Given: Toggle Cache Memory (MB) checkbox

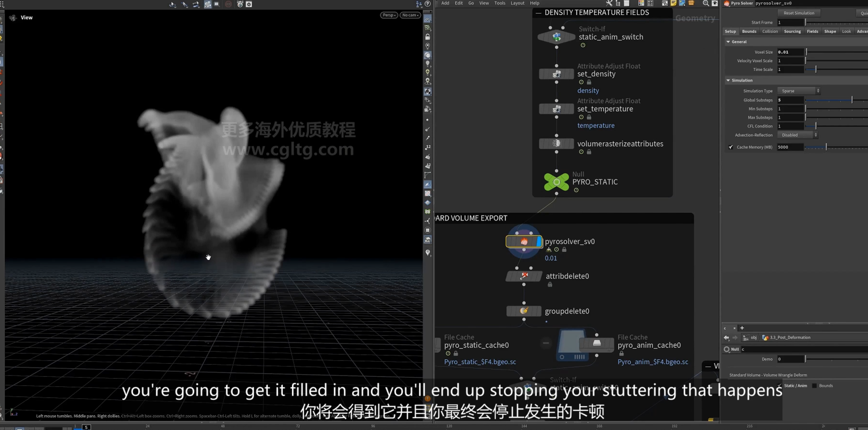Looking at the screenshot, I should click(730, 147).
